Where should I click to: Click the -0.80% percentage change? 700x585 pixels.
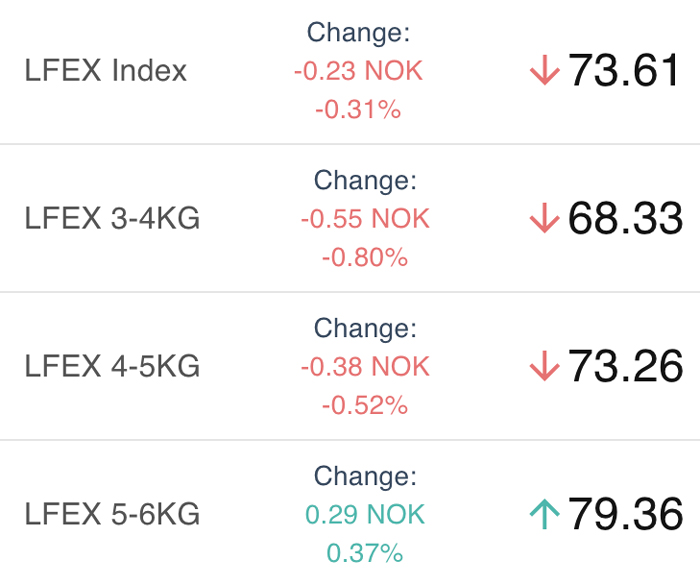(365, 258)
